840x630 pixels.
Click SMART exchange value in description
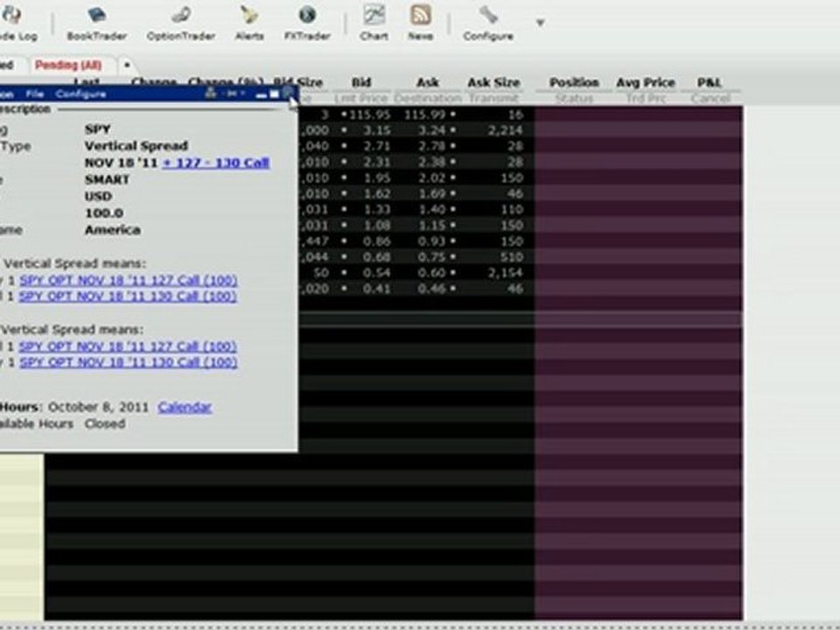pyautogui.click(x=107, y=179)
